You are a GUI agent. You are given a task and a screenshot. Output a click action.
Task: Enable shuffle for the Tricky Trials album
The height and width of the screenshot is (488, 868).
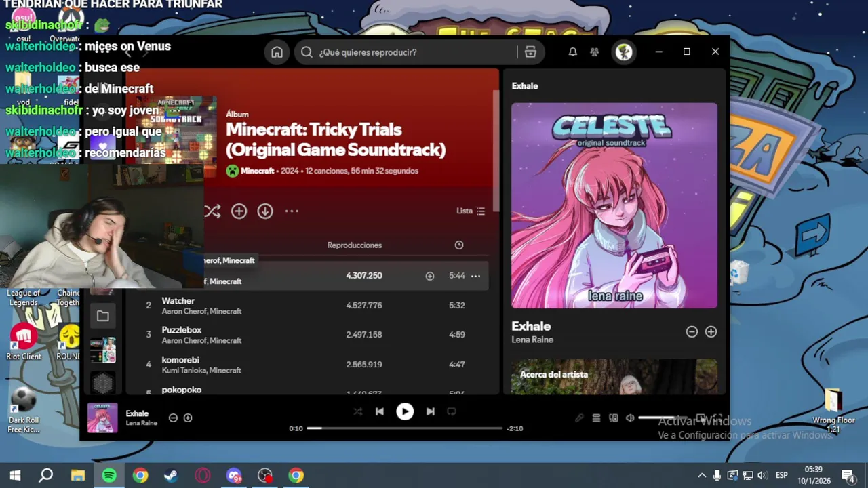[212, 211]
